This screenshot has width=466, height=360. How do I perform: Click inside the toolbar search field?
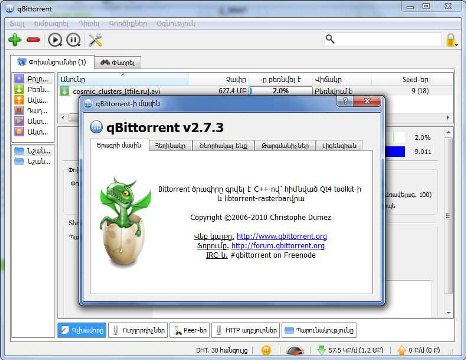[383, 39]
